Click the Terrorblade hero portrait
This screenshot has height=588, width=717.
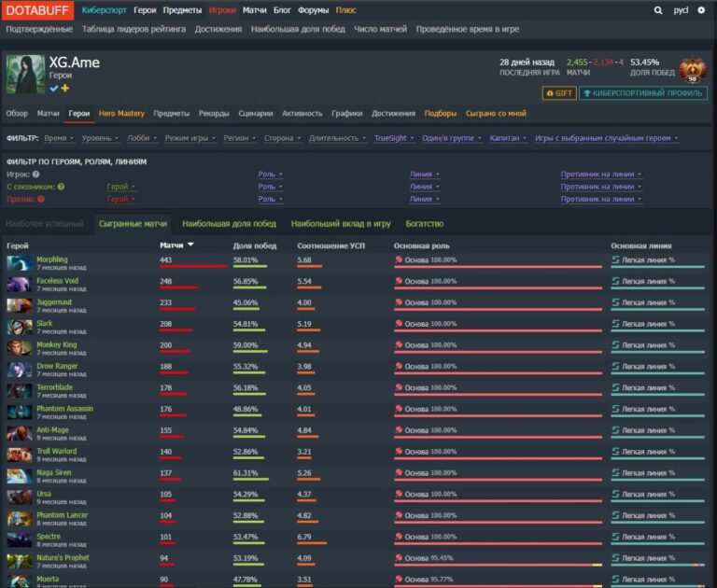point(20,390)
